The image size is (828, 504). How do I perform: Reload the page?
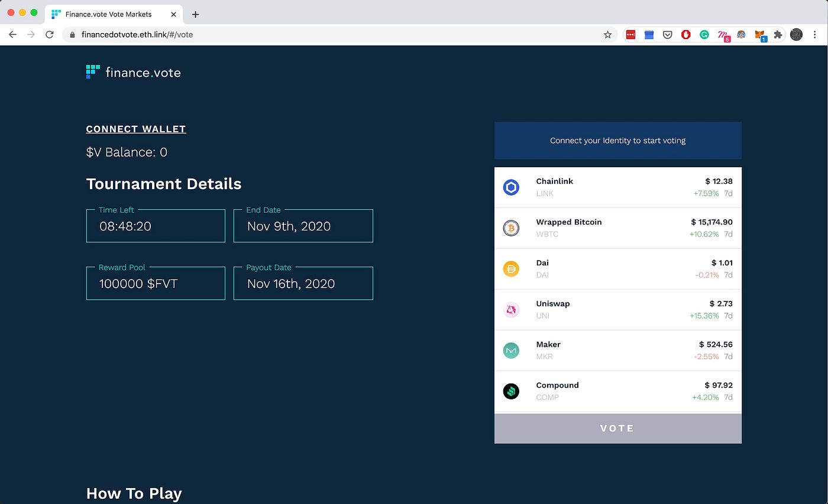[50, 35]
